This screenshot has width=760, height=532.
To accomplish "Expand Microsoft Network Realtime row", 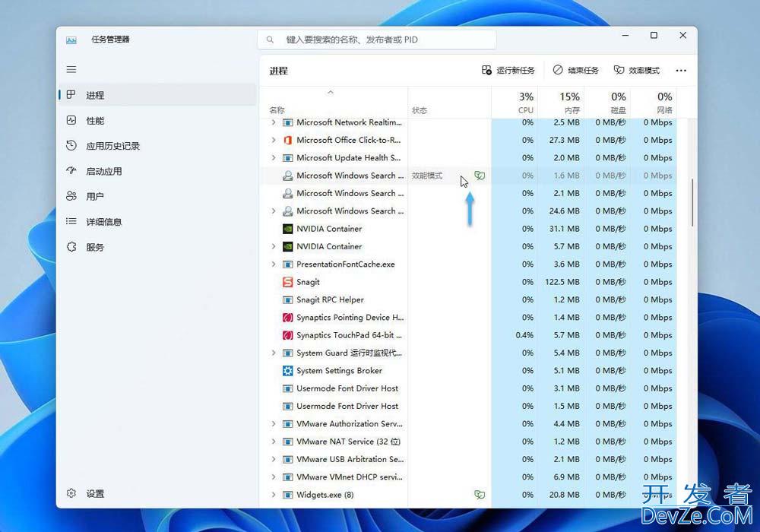I will click(274, 122).
